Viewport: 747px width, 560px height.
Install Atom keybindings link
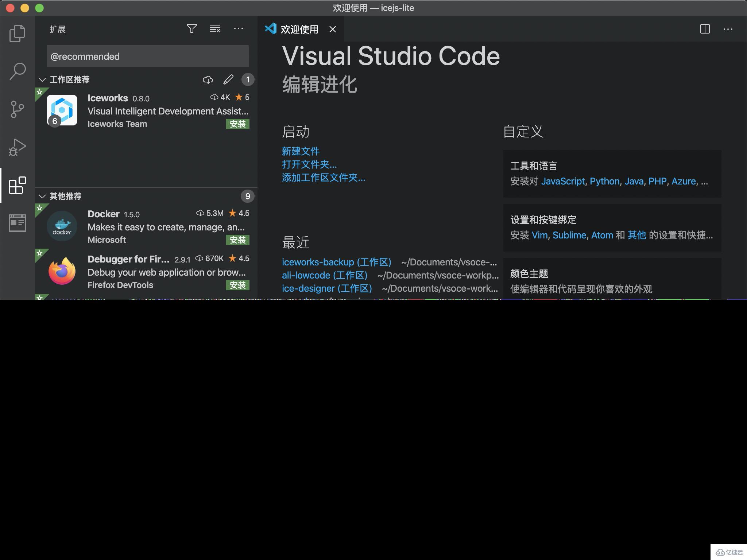tap(602, 235)
